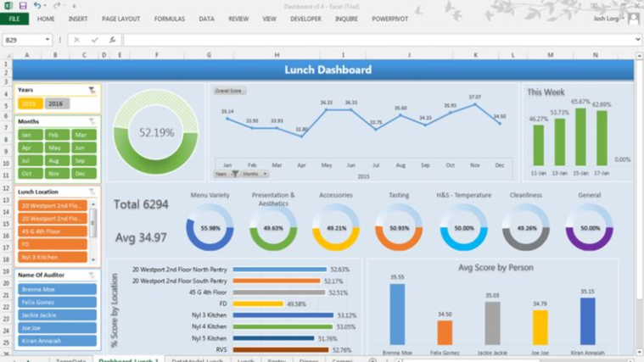This screenshot has width=644, height=362.
Task: Clear filter icon on Lunch Location slicer
Action: coord(92,192)
